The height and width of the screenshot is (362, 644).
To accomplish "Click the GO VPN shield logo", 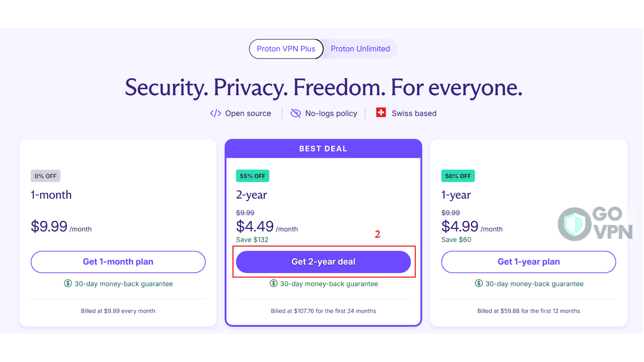I will point(574,224).
